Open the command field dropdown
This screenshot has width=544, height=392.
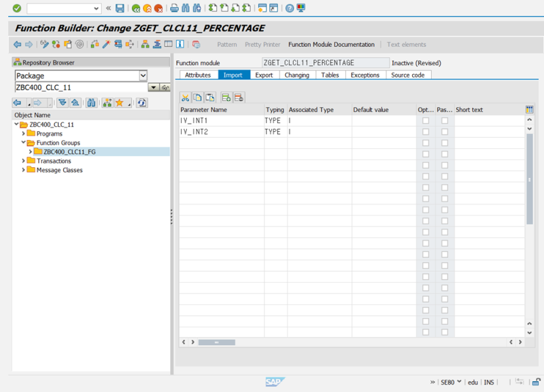(96, 8)
